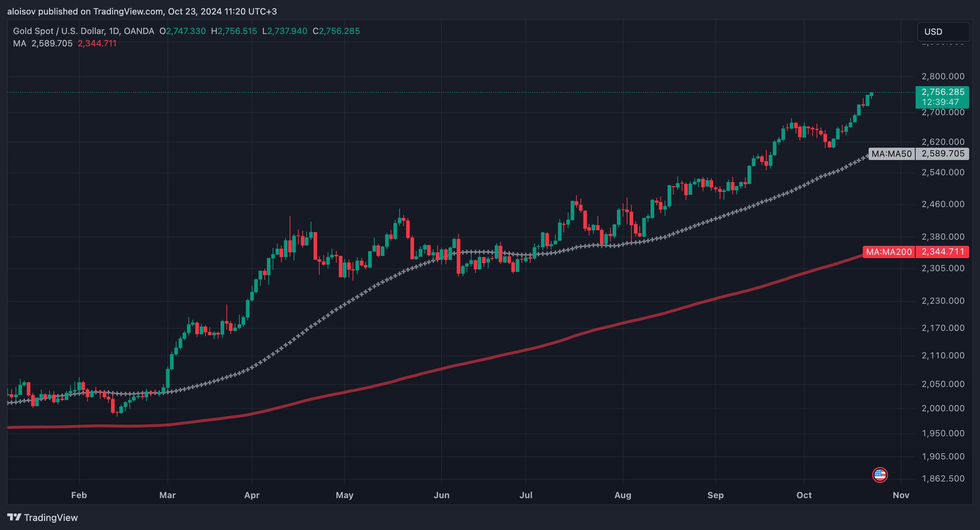
Task: Click the 2,000.000 price axis level
Action: point(943,408)
